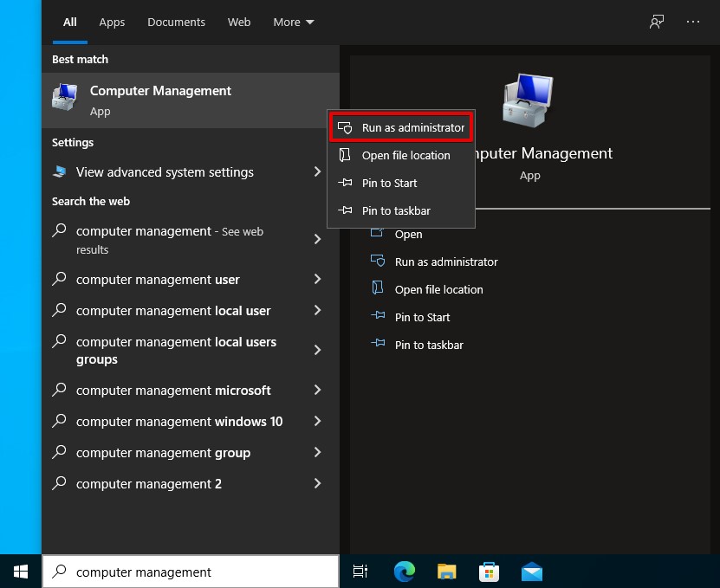Image resolution: width=720 pixels, height=588 pixels.
Task: Expand arrow for computer management windows 10
Action: 317,422
